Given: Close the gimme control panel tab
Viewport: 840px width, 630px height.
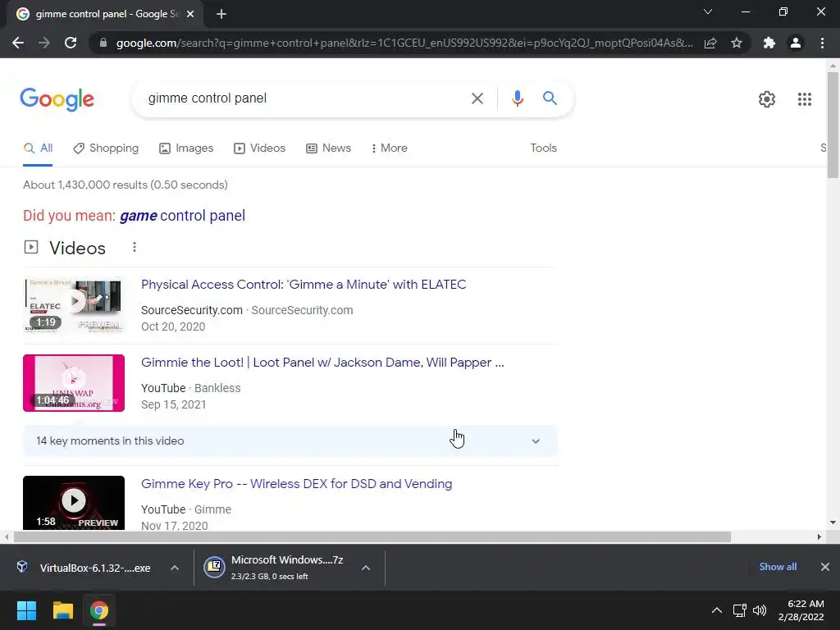Looking at the screenshot, I should tap(190, 14).
